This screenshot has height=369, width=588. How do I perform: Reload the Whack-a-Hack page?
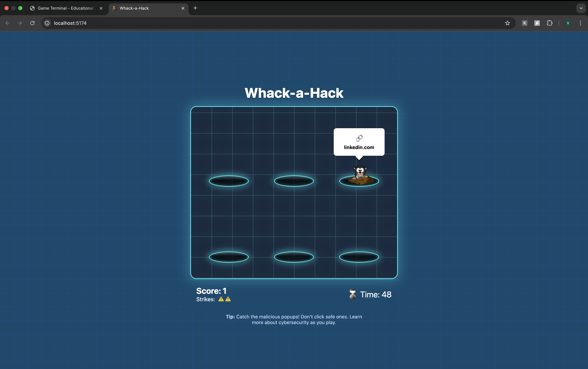pos(32,23)
